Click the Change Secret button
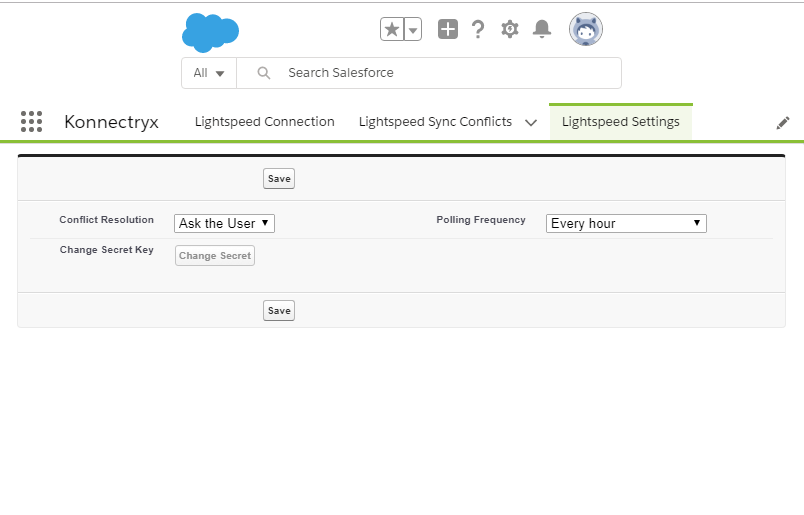The height and width of the screenshot is (515, 804). pos(215,256)
